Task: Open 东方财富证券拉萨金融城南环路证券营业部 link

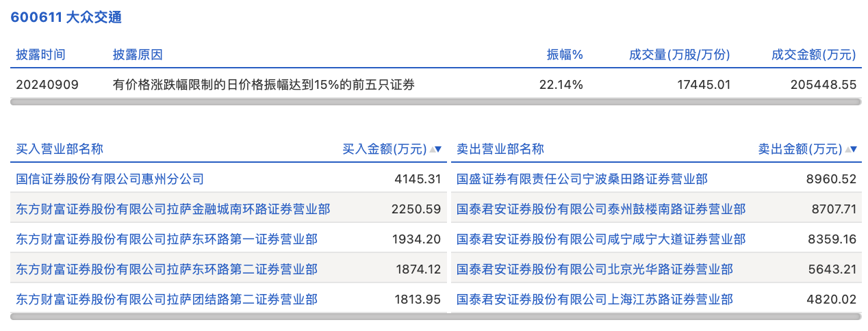Action: pos(173,209)
